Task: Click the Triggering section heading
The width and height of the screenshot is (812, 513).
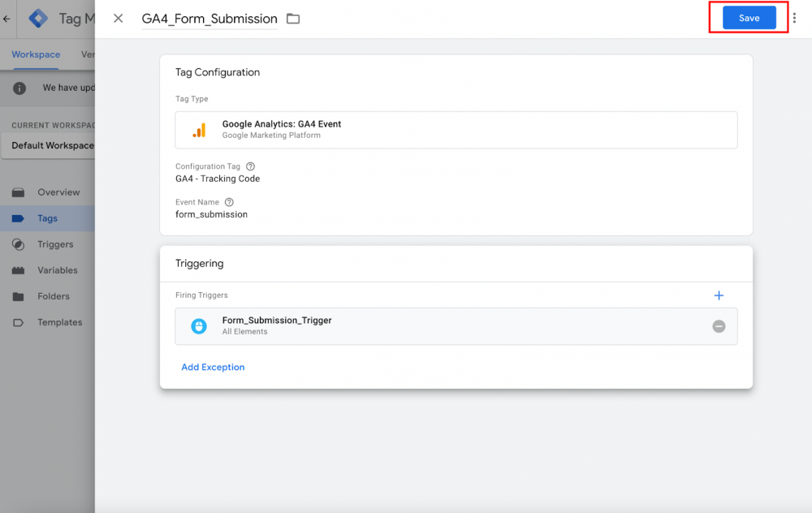Action: click(200, 264)
